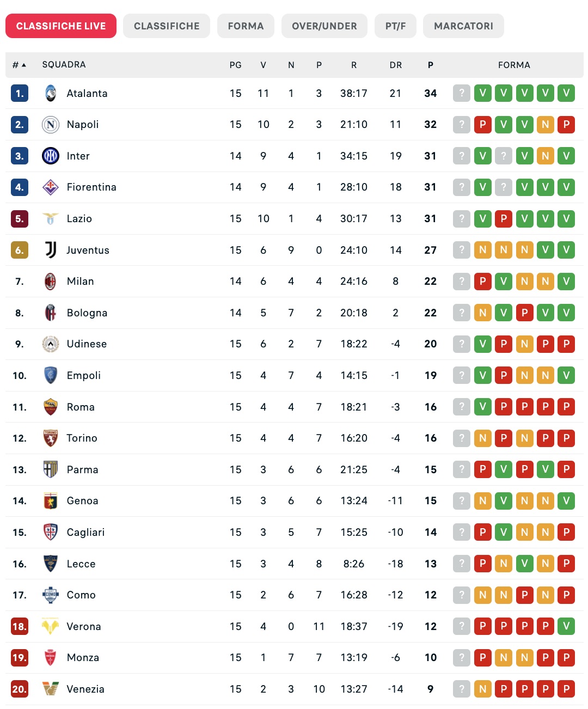This screenshot has height=709, width=588.
Task: Click the Inter club crest
Action: tap(51, 156)
